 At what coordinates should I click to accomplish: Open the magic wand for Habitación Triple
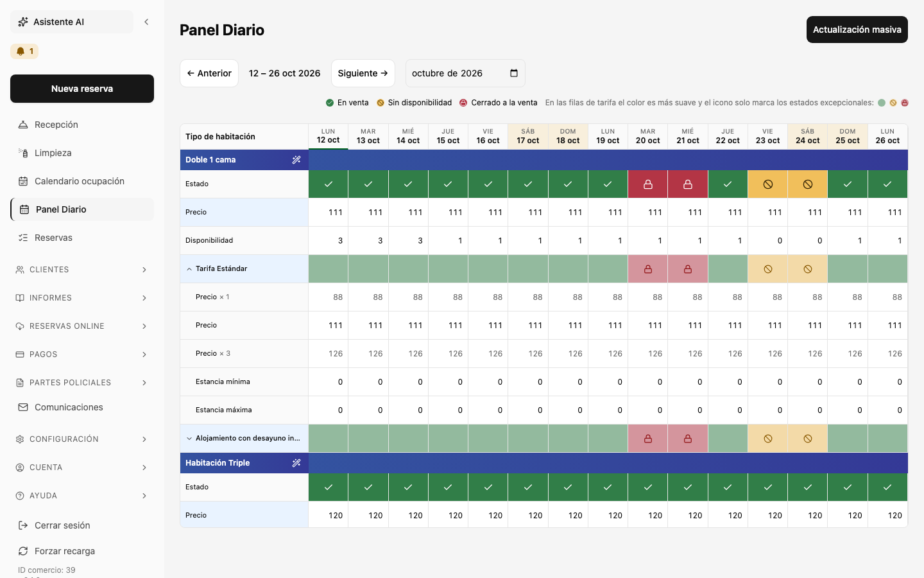tap(296, 463)
